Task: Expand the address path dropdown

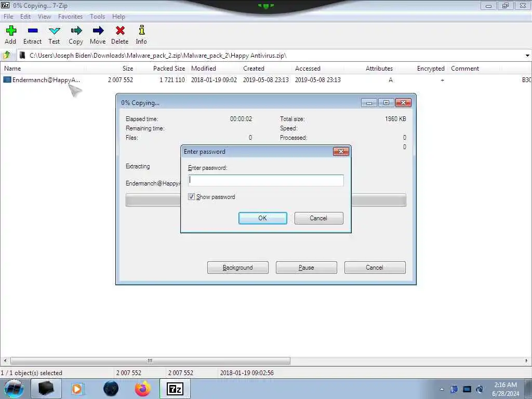Action: 527,56
